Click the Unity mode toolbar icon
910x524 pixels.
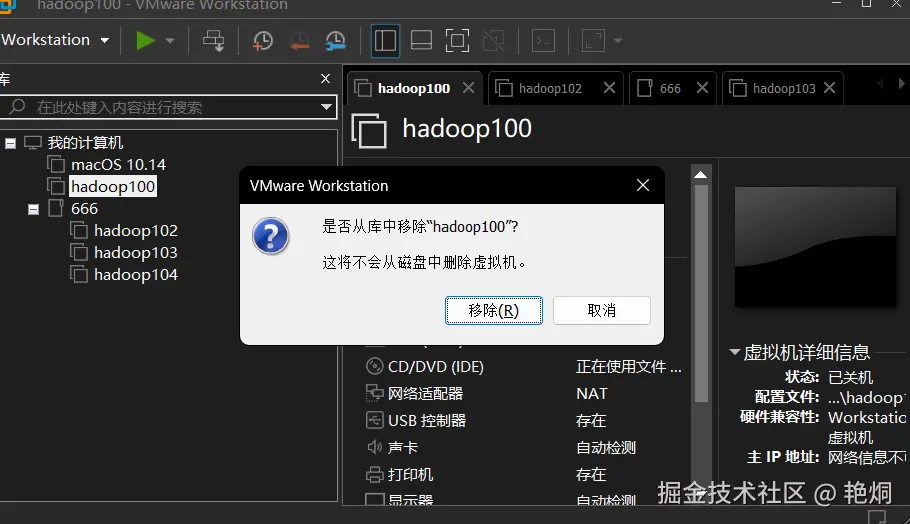(x=493, y=41)
